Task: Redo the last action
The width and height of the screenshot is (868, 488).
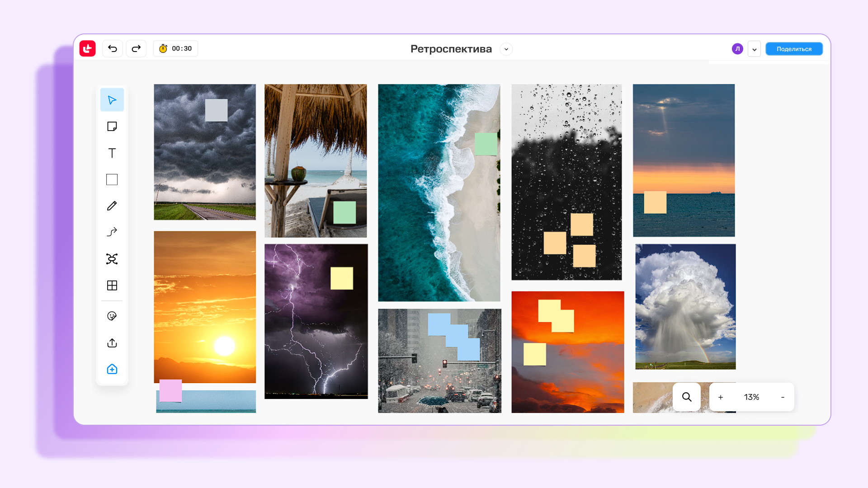Action: [136, 49]
